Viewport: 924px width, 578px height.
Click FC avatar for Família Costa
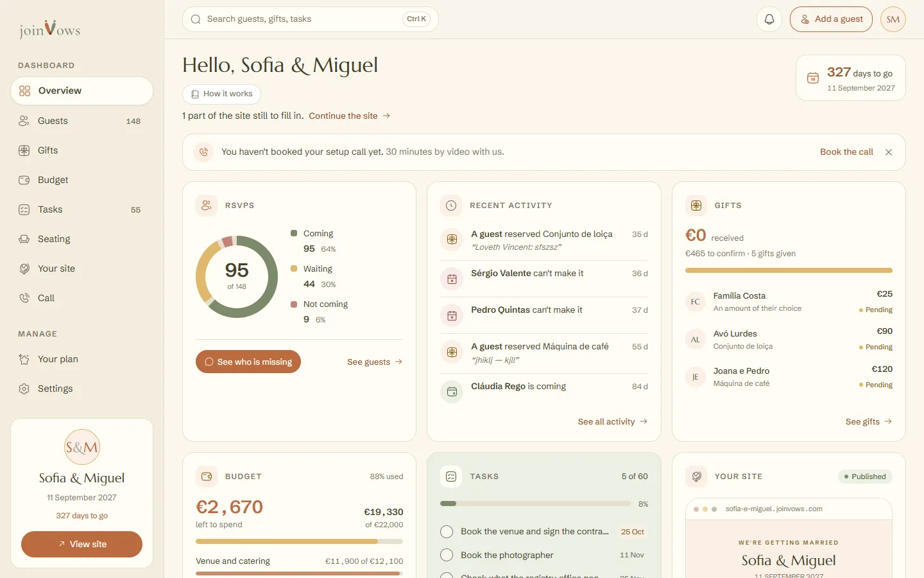coord(696,302)
